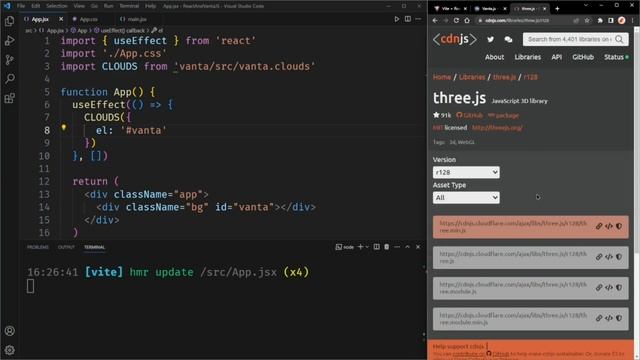640x360 pixels.
Task: Reload the page in the browser
Action: [456, 20]
